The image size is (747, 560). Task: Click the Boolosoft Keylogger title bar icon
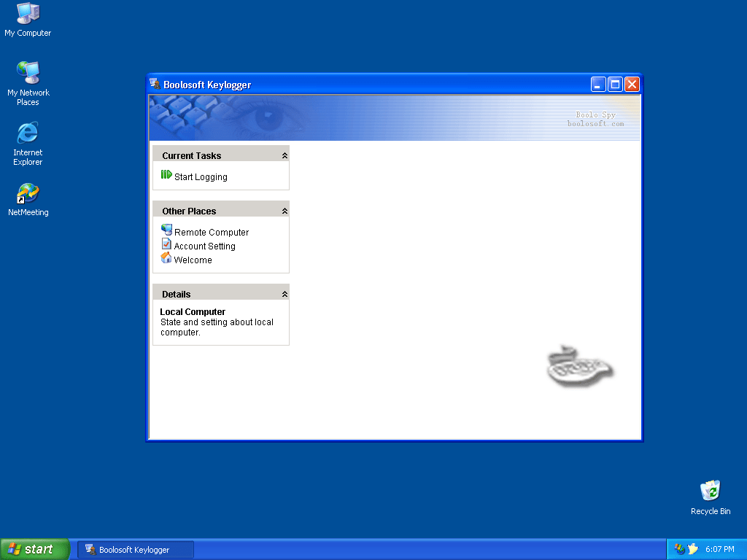click(x=155, y=84)
